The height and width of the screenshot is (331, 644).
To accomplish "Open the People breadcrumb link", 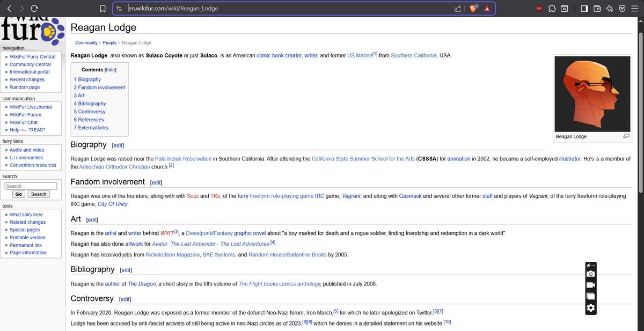I will coord(109,43).
